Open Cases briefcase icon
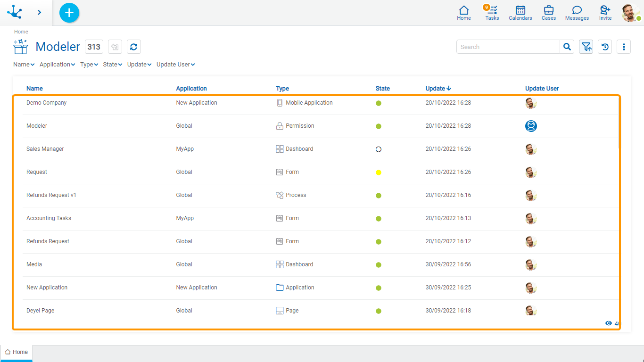This screenshot has height=362, width=644. tap(549, 13)
